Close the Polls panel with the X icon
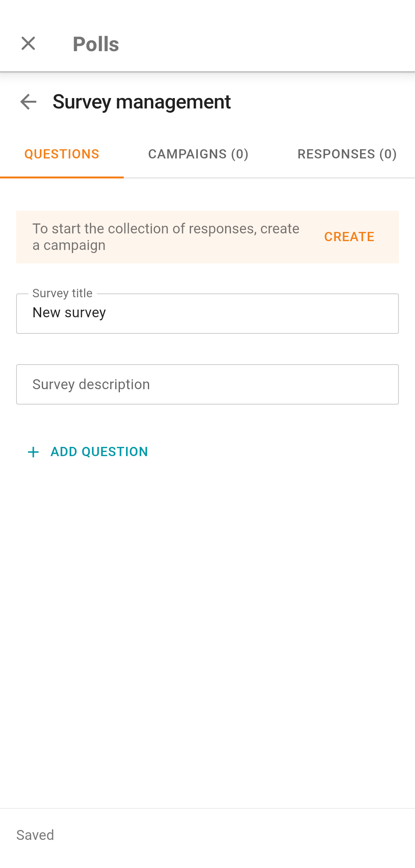Viewport: 415px width, 868px height. point(28,43)
